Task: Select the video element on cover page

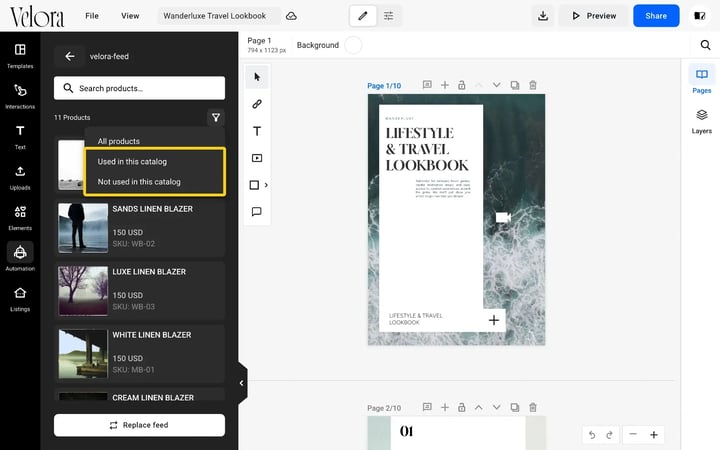Action: pyautogui.click(x=503, y=217)
